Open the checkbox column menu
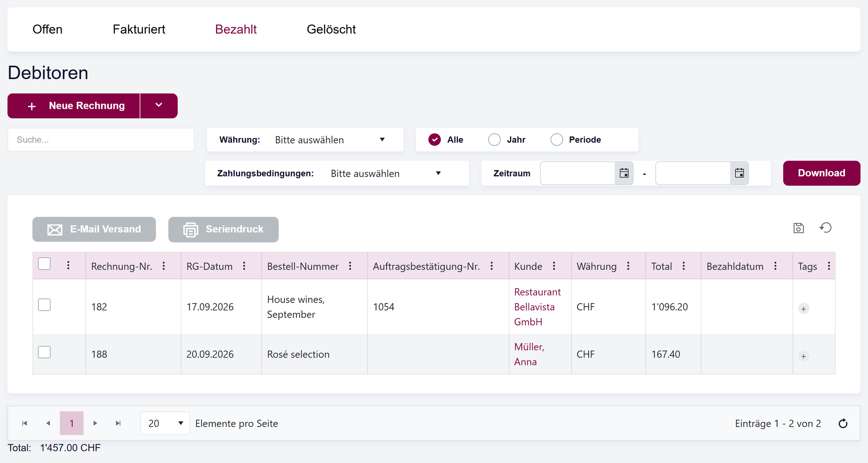The height and width of the screenshot is (463, 868). pyautogui.click(x=68, y=265)
